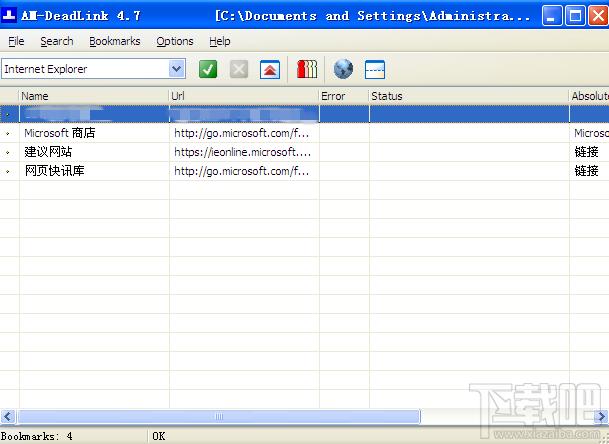Click the https://ieonline.microsoft URL cell
Screen dimensions: 609x444
click(x=244, y=152)
